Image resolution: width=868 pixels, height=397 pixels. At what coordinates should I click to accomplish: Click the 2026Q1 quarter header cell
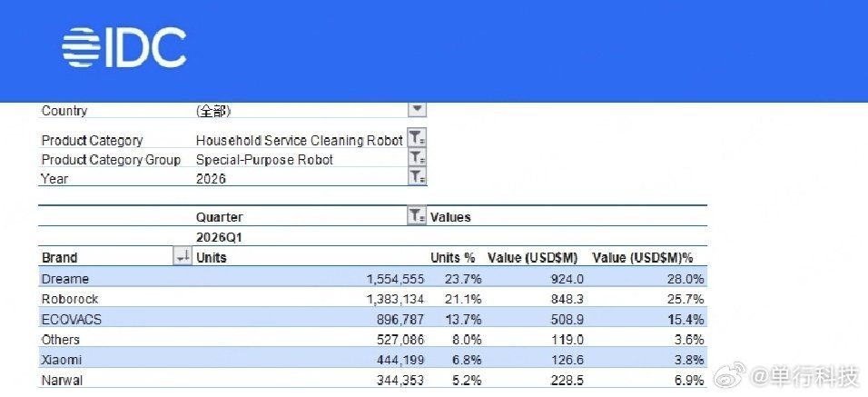tap(219, 237)
